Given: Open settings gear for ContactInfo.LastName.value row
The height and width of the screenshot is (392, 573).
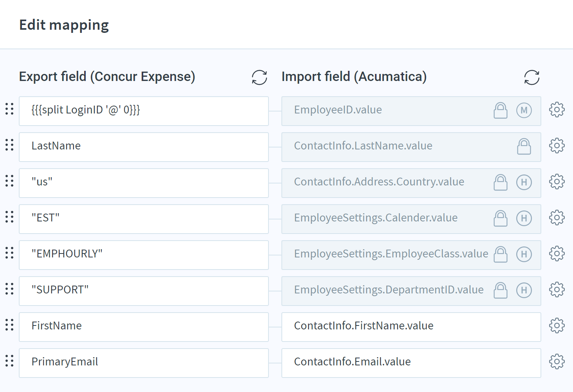Looking at the screenshot, I should (x=557, y=146).
